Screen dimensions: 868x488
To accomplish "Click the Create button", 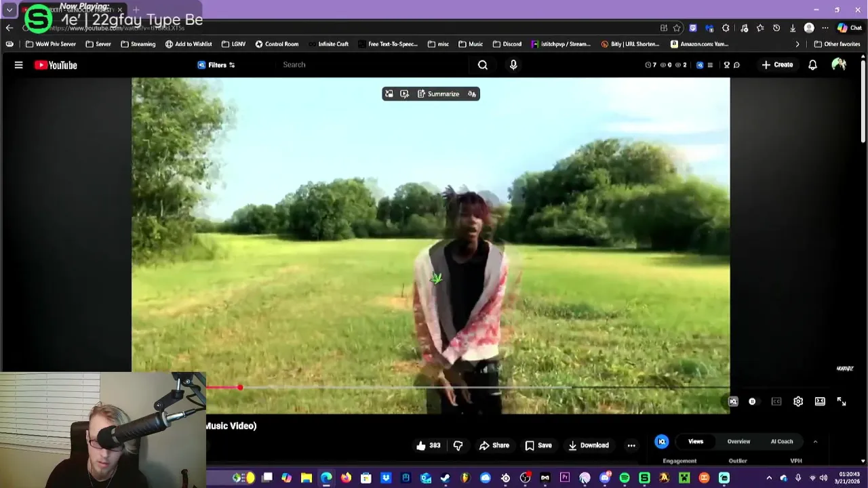I will (x=777, y=65).
